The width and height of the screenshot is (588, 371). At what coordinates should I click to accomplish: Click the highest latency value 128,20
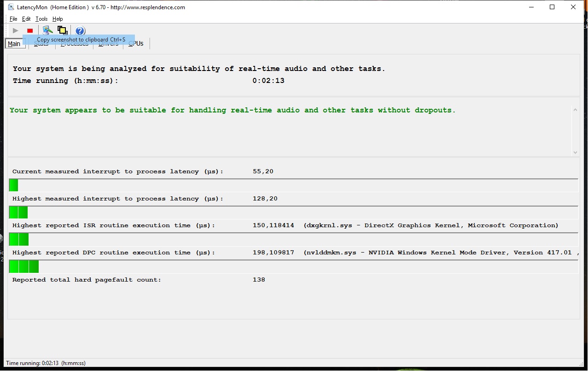[x=265, y=199]
